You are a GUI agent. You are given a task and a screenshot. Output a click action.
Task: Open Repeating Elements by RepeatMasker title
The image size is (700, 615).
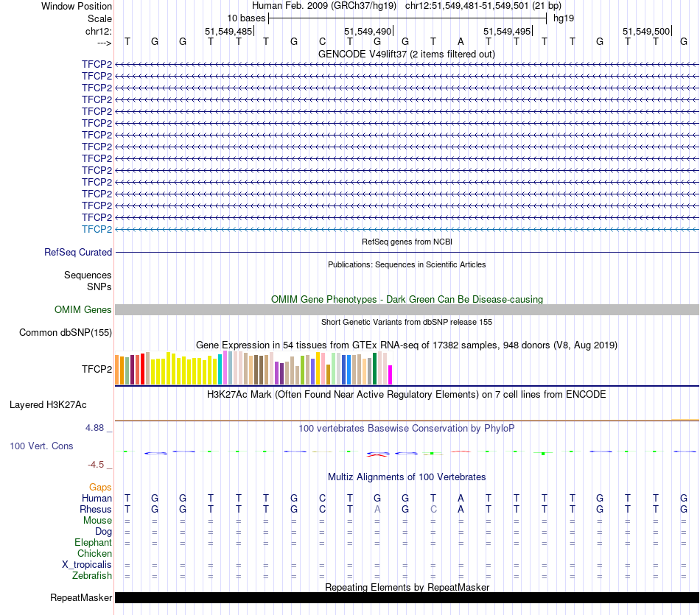(407, 587)
